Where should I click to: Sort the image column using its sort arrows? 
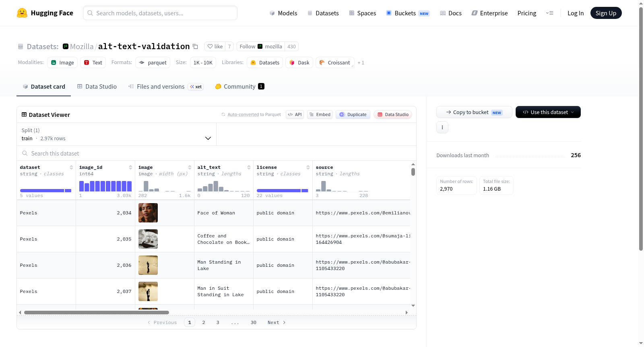point(190,167)
